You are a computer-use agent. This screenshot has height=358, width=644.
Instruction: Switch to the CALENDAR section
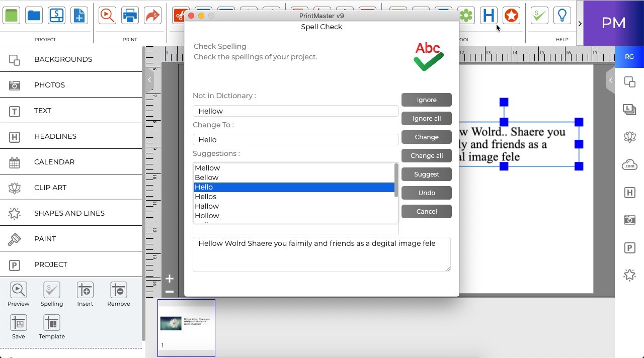tap(54, 161)
